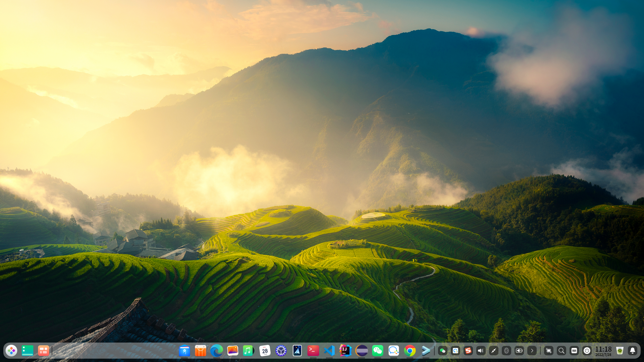Open the screenshot tool in the tray
Image resolution: width=644 pixels, height=362 pixels.
tap(549, 351)
